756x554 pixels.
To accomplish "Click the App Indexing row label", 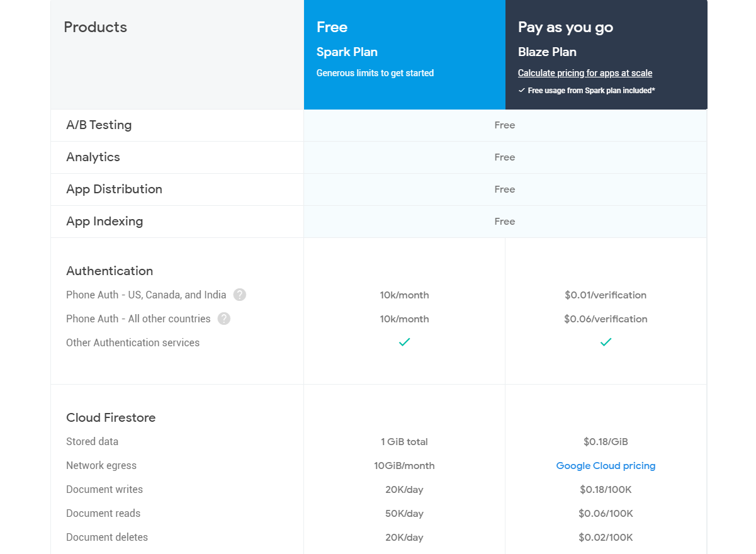I will tap(104, 222).
